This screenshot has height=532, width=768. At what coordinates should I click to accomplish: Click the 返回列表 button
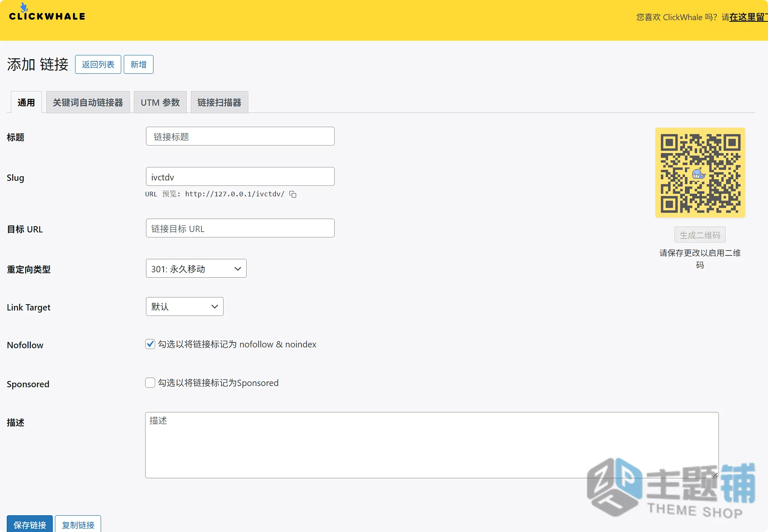(98, 64)
